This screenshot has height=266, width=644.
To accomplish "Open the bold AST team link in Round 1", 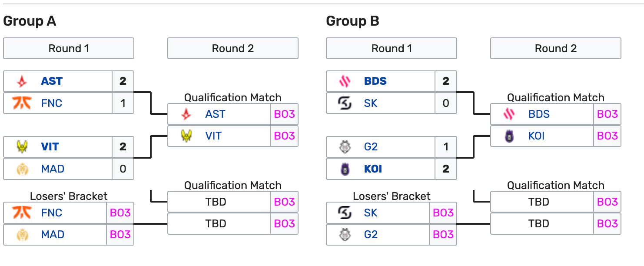I will coord(52,81).
